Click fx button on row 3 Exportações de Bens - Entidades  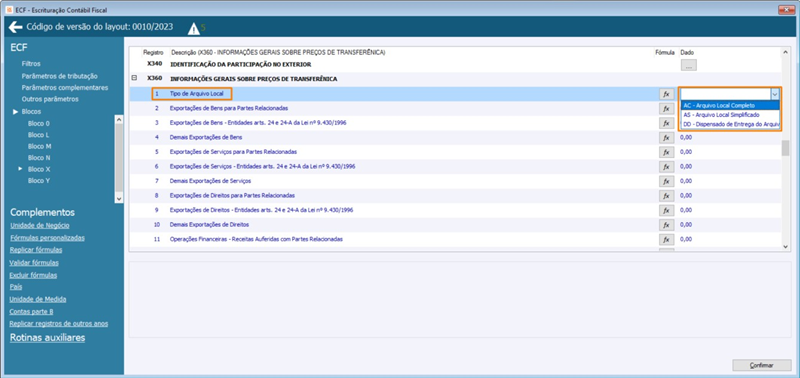coord(666,123)
